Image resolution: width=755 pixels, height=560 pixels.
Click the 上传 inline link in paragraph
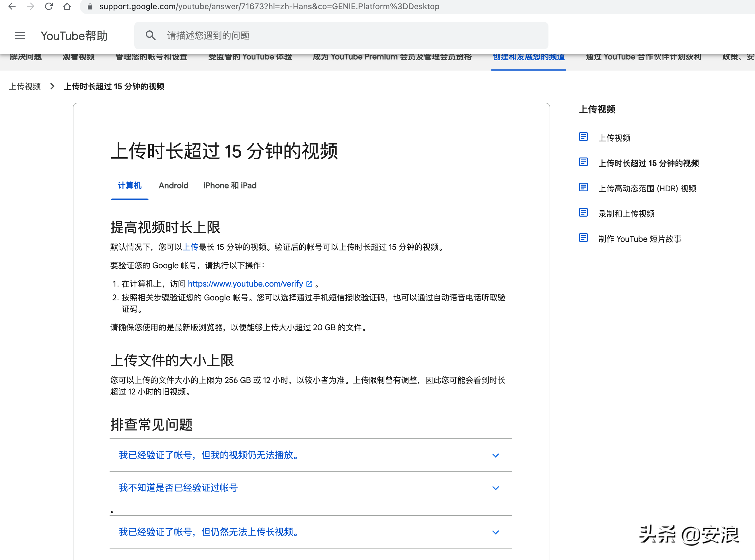tap(190, 247)
